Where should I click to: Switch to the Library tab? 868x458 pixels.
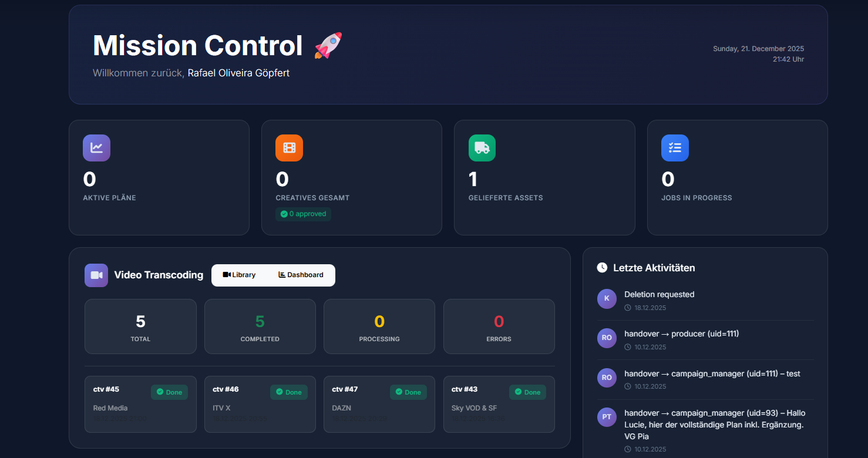click(240, 275)
